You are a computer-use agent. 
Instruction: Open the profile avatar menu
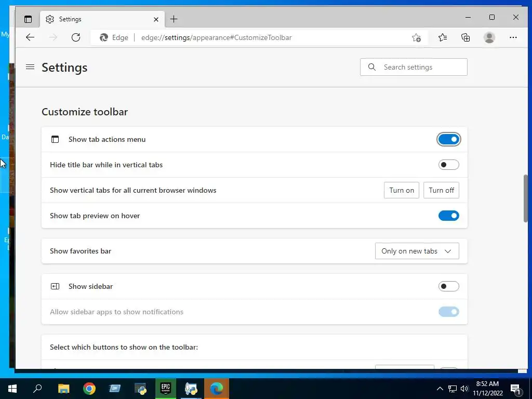tap(489, 37)
